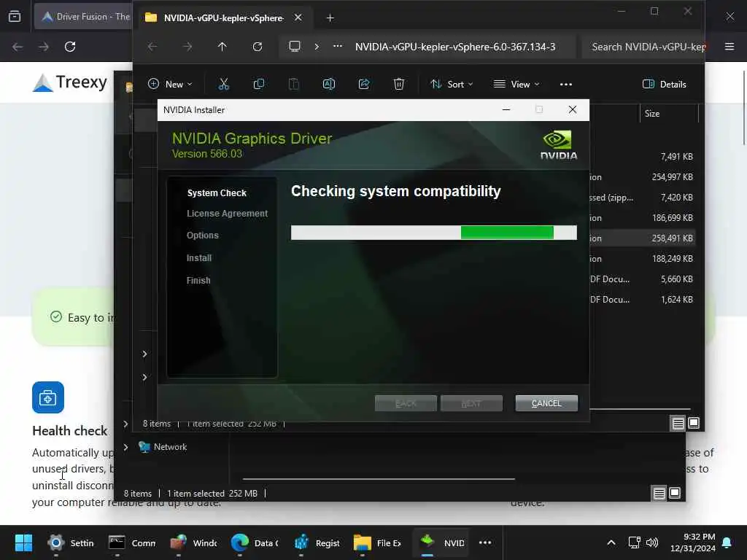Switch to large icons view in front status bar

click(x=694, y=423)
